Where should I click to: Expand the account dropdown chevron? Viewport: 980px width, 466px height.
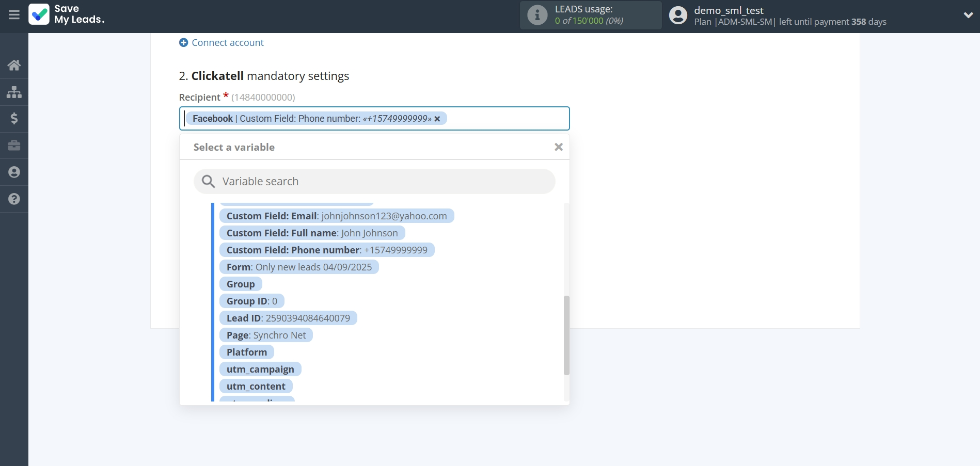coord(968,15)
